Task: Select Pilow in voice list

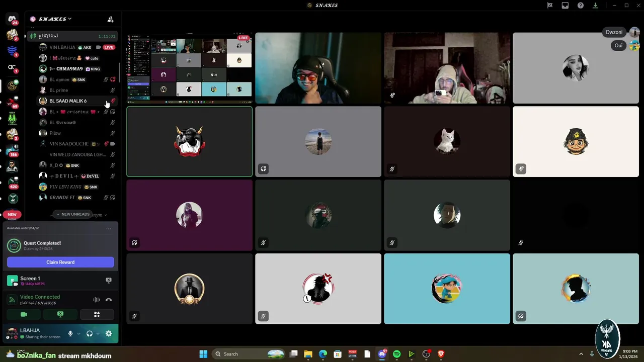Action: click(x=78, y=133)
